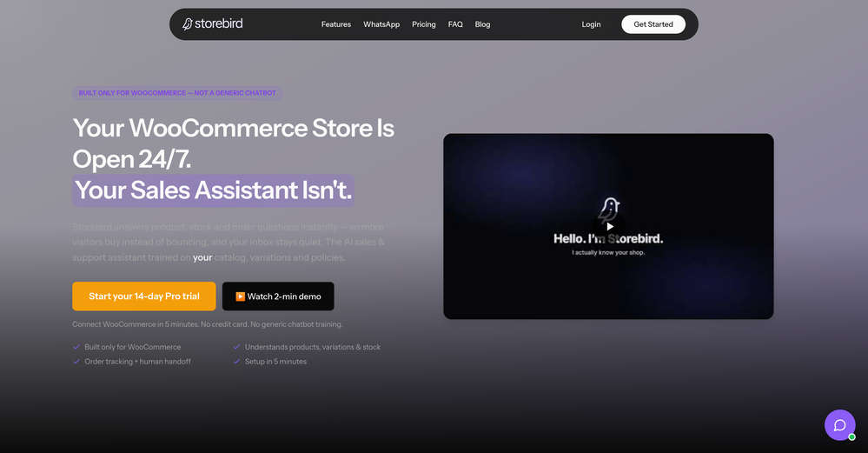Open the Features nav item
This screenshot has width=868, height=453.
[x=336, y=24]
